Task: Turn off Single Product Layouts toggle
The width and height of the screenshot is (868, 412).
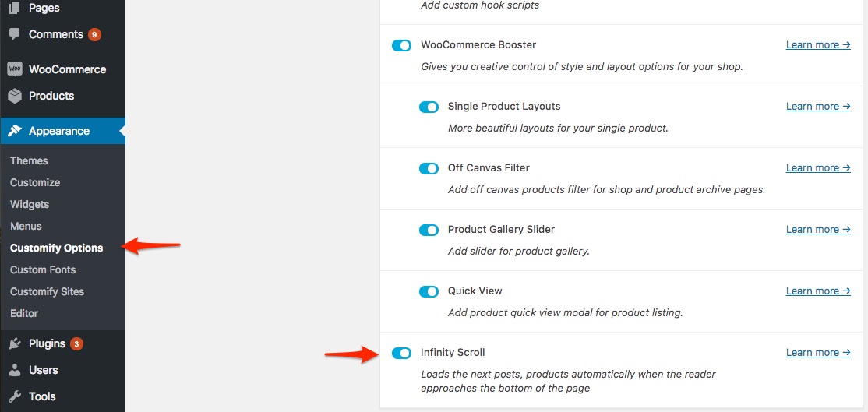Action: tap(429, 107)
